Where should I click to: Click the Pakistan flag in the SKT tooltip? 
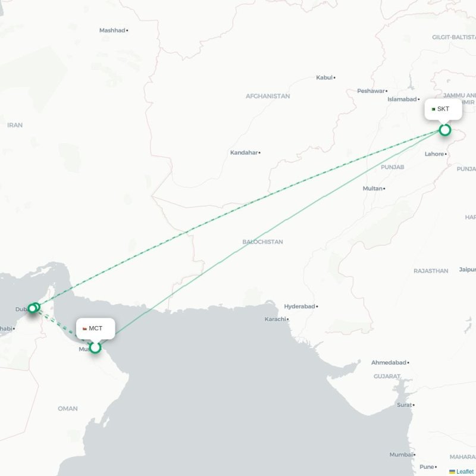pos(434,109)
